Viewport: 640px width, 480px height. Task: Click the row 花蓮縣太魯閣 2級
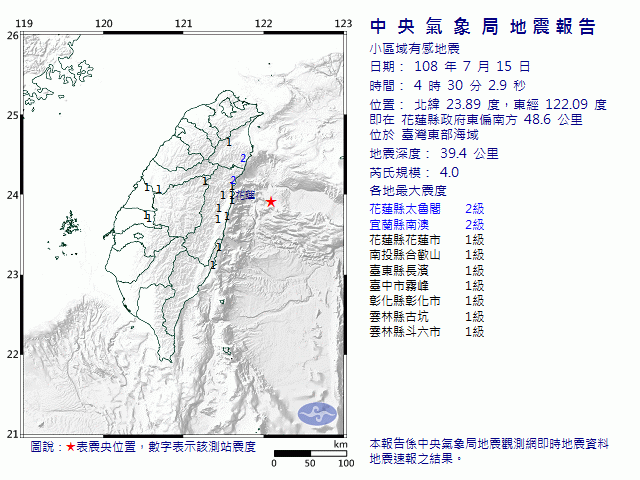point(427,209)
